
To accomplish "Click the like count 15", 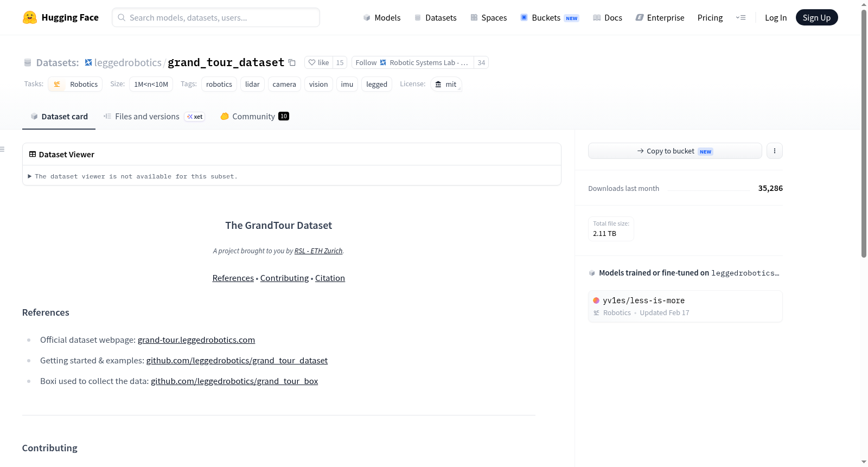I will [x=340, y=62].
